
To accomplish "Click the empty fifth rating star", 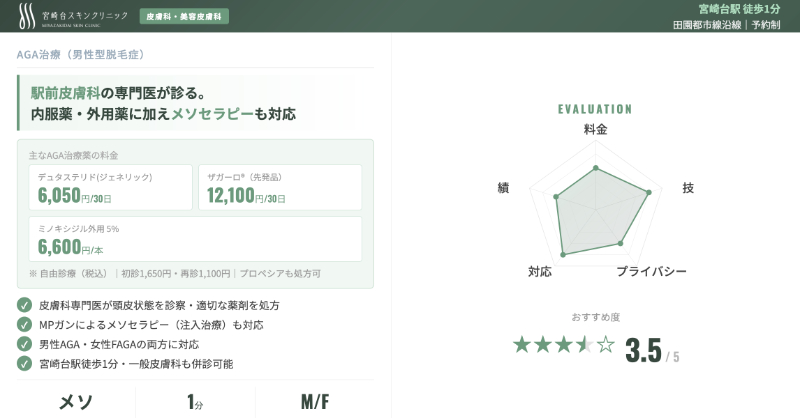I will [x=605, y=346].
